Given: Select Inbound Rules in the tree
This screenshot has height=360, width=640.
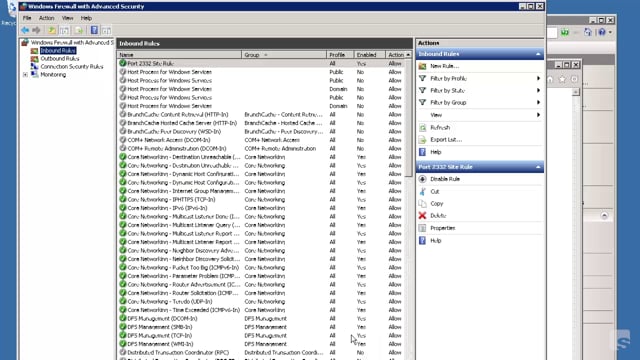Looking at the screenshot, I should [58, 51].
